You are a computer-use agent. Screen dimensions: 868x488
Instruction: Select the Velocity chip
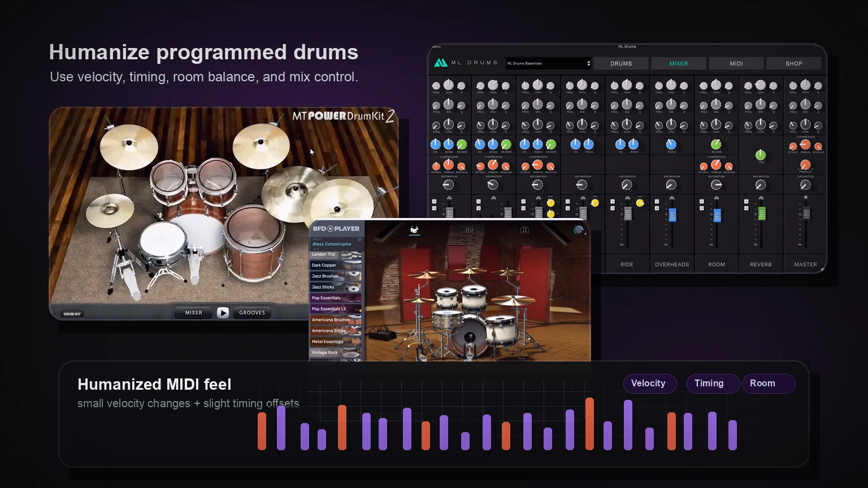(x=650, y=384)
